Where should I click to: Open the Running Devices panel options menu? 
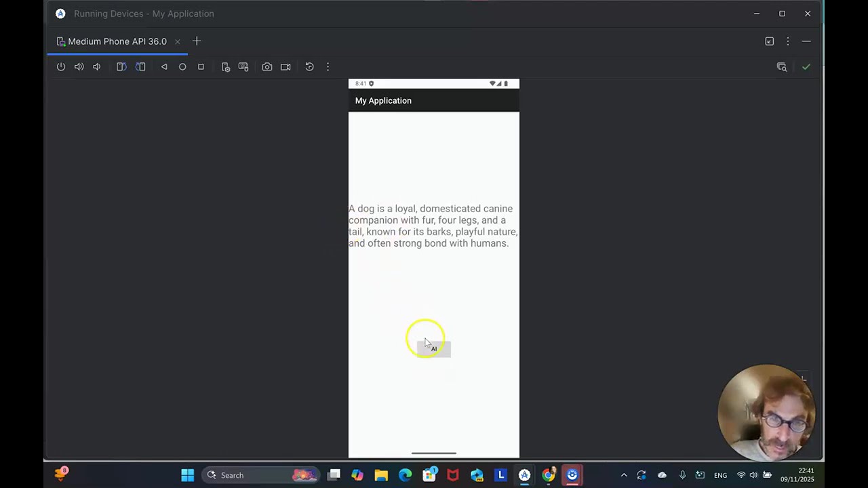pyautogui.click(x=788, y=41)
